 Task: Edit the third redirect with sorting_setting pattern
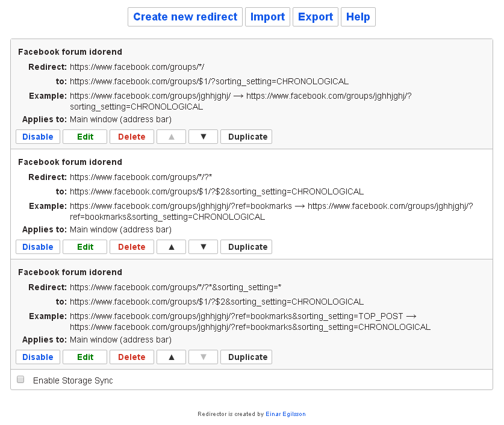[x=85, y=357]
